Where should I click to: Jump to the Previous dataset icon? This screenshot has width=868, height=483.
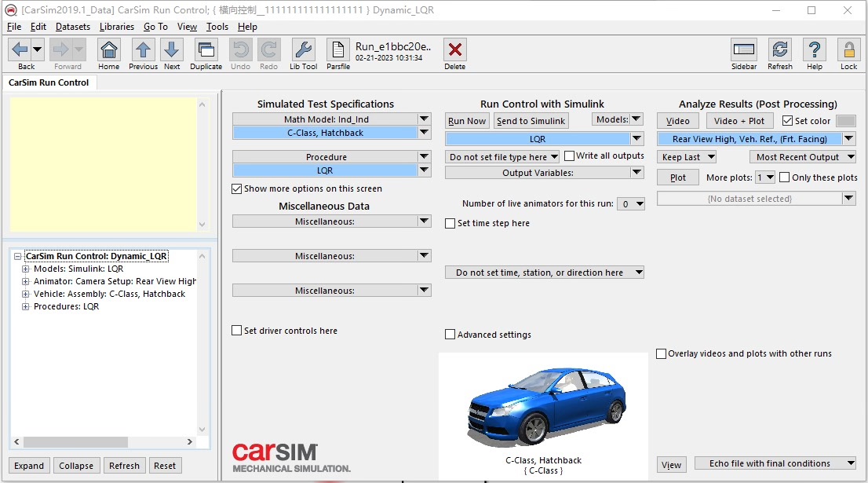144,49
